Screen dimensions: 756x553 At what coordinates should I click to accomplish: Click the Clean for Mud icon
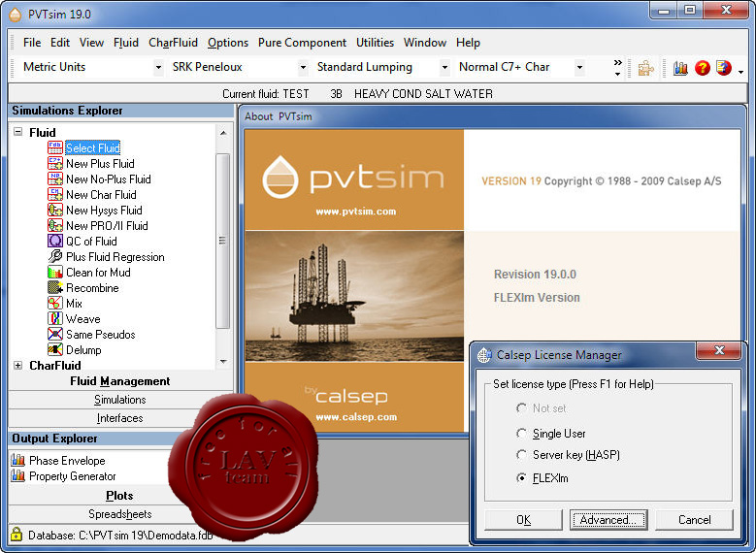click(55, 272)
